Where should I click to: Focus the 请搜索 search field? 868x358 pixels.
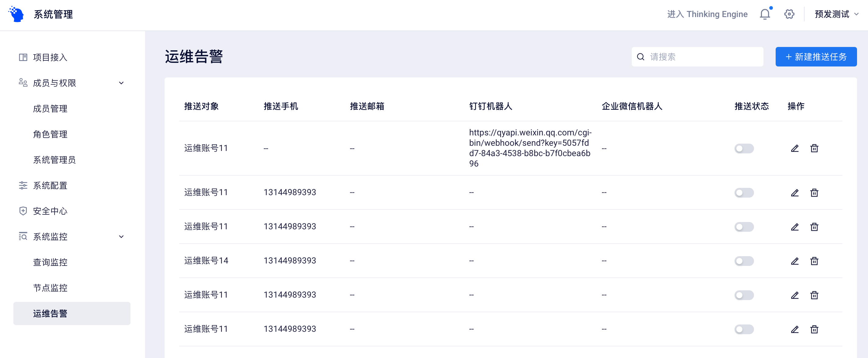tap(697, 57)
